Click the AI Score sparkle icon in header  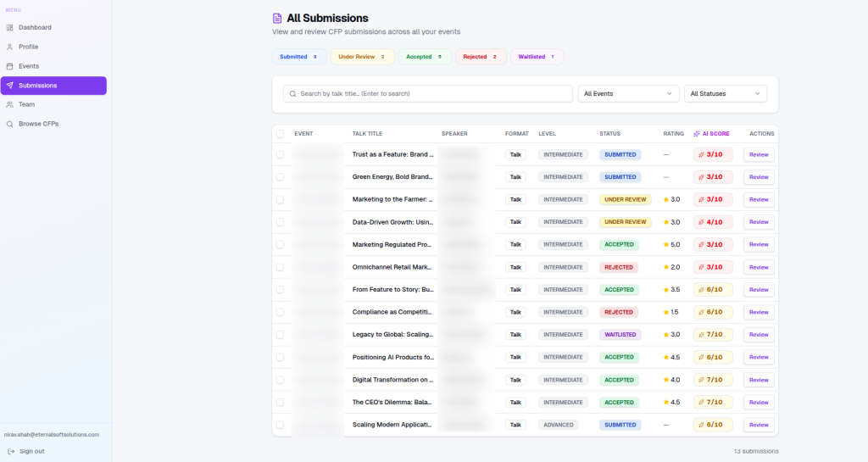(697, 134)
